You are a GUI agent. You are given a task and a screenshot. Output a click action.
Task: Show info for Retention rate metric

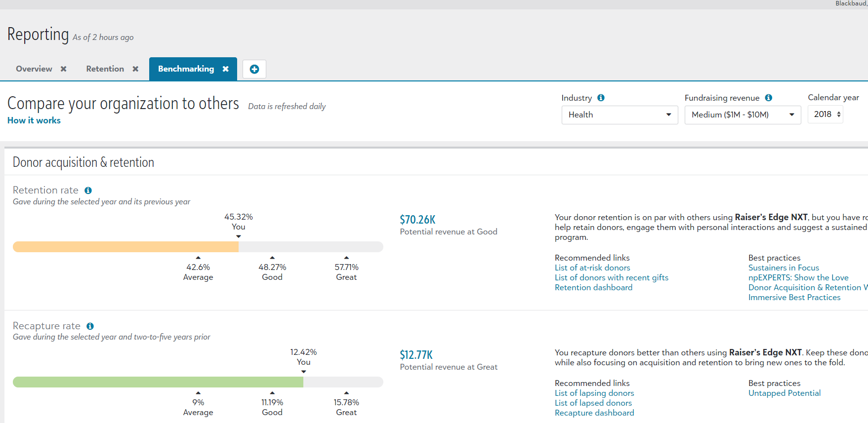point(88,191)
